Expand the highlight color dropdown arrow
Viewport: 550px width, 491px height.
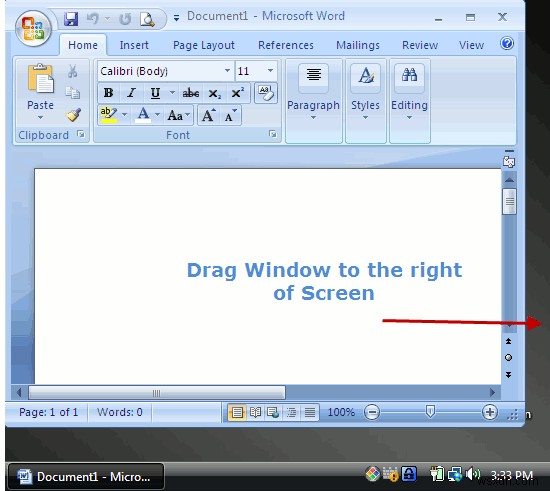124,115
